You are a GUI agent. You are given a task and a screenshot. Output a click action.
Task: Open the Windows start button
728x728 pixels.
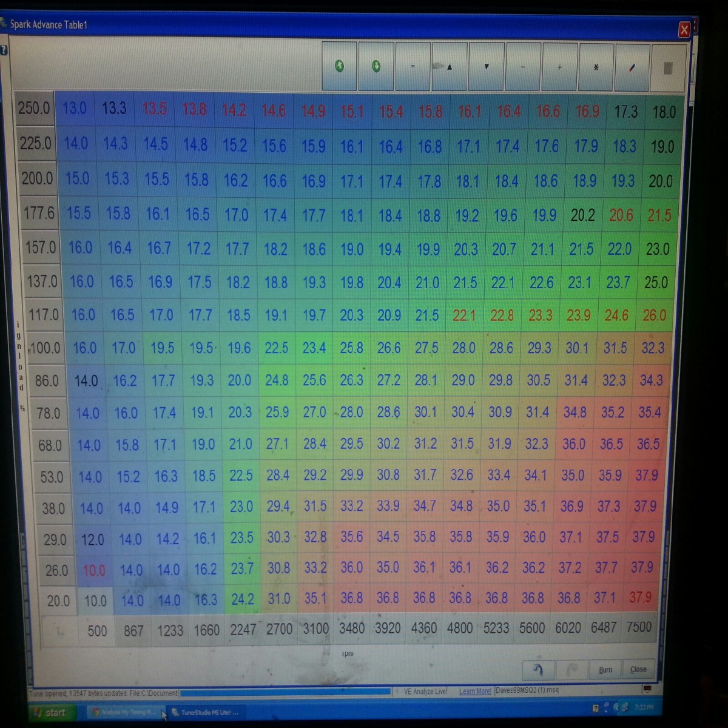[x=52, y=712]
